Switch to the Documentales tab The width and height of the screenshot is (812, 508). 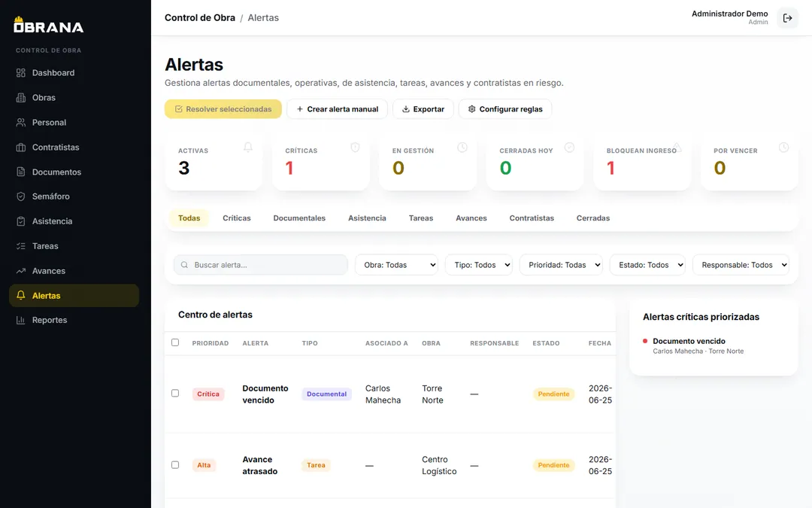[x=299, y=218]
